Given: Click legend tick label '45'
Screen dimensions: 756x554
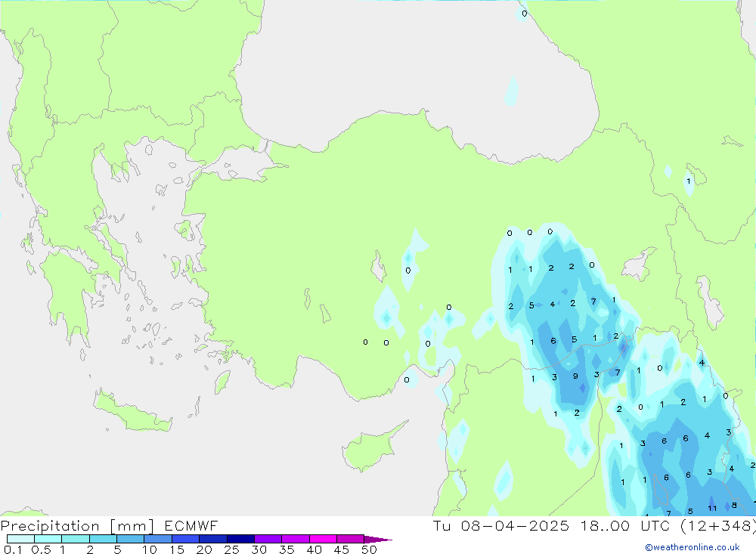Looking at the screenshot, I should pos(342,549).
